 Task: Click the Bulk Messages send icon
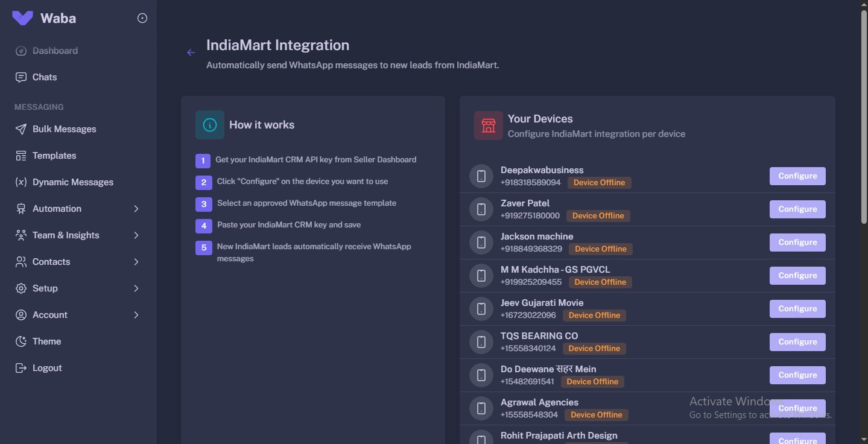20,128
